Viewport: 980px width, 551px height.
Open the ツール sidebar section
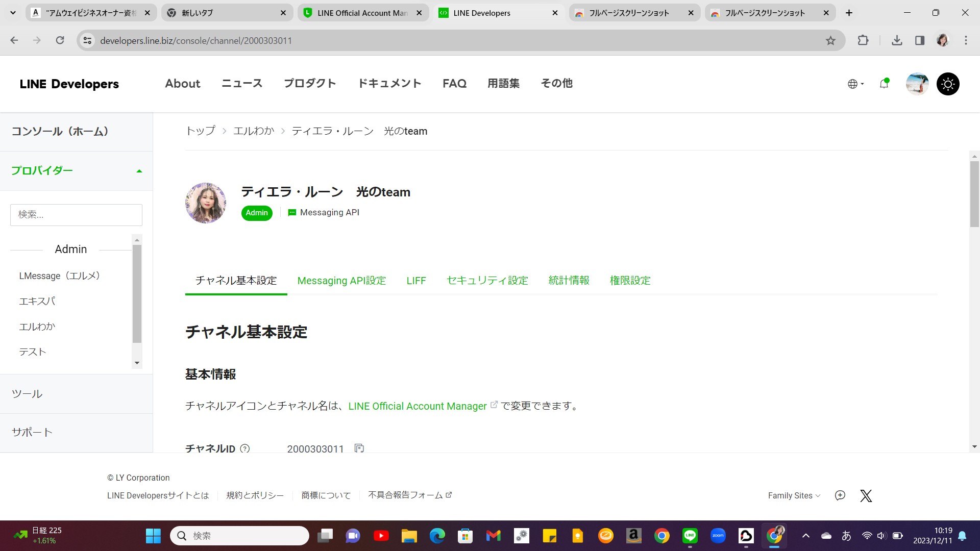coord(76,394)
